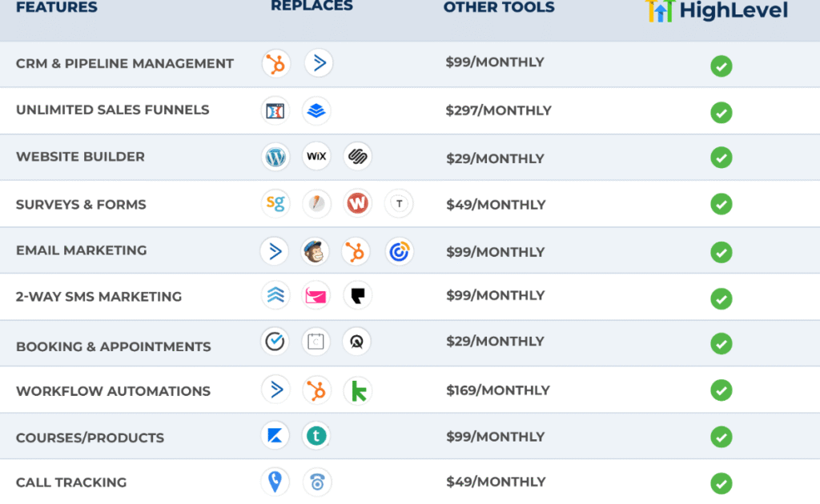Screen dimensions: 820x504
Task: Click the Kajabi icon in Courses row
Action: tap(275, 436)
